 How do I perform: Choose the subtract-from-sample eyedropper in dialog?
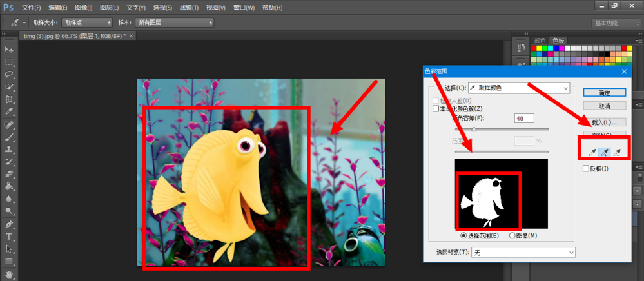click(616, 153)
